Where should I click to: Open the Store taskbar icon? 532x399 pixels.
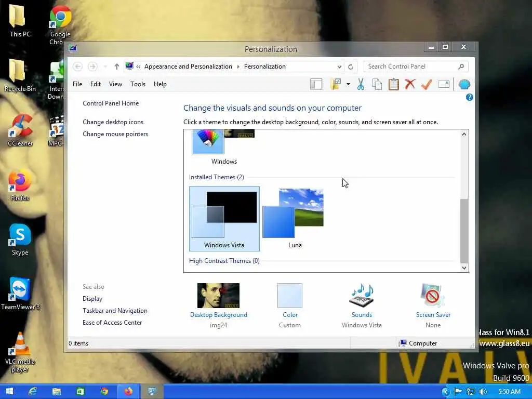[x=80, y=391]
